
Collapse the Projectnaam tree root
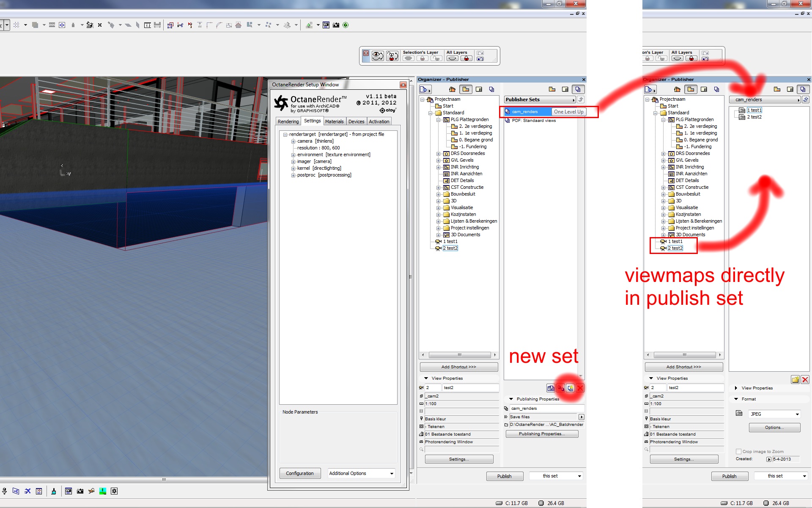422,99
